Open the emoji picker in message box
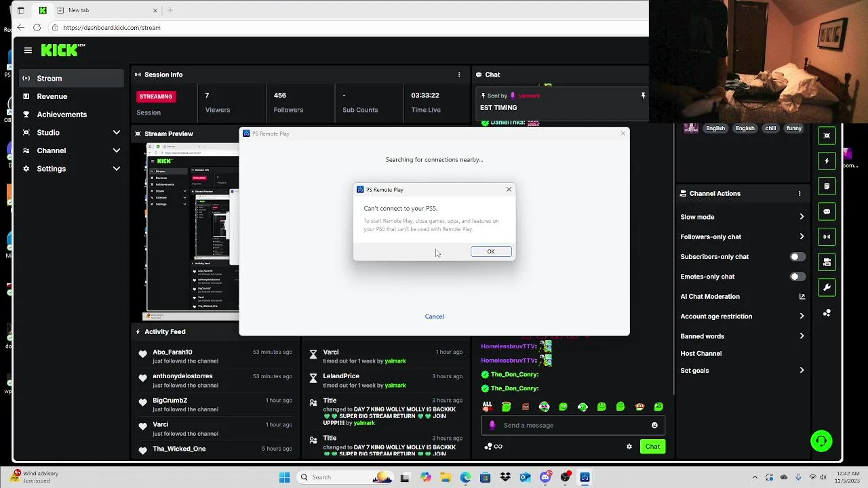This screenshot has width=868, height=488. click(x=654, y=425)
